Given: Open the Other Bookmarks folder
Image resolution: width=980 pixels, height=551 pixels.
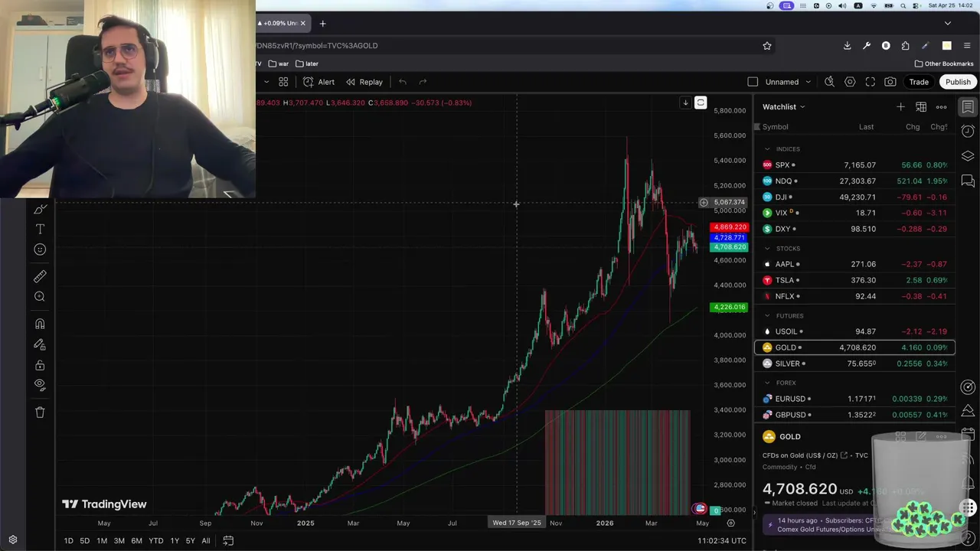Looking at the screenshot, I should click(x=944, y=64).
